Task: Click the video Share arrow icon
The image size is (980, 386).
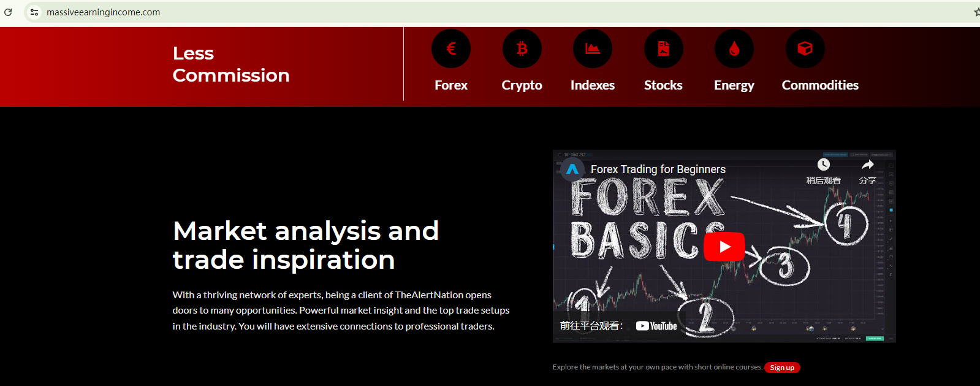Action: (x=868, y=164)
